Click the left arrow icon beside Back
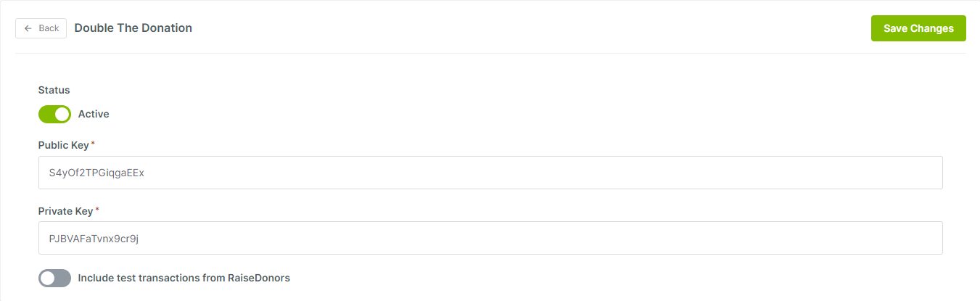 click(x=28, y=28)
